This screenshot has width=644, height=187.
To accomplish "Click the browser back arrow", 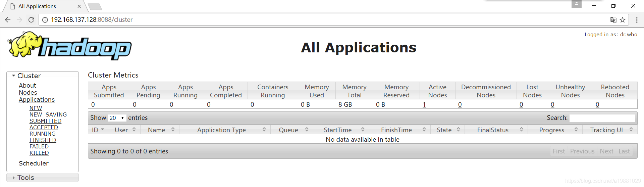I will coord(8,20).
